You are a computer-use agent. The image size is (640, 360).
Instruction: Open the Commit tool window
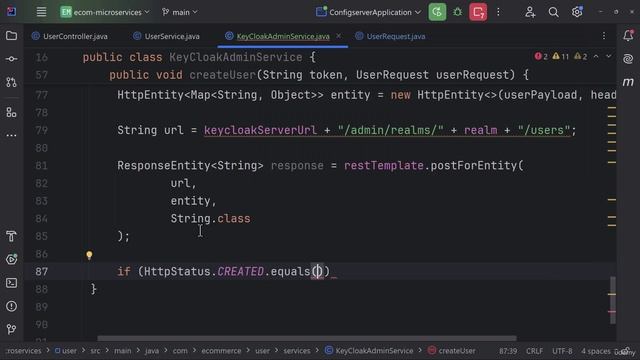point(11,59)
